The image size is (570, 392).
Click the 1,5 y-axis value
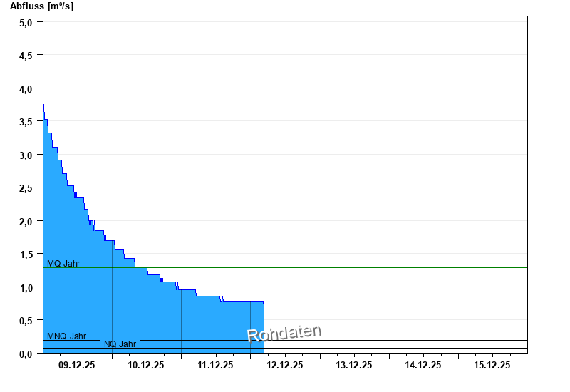[x=26, y=254]
